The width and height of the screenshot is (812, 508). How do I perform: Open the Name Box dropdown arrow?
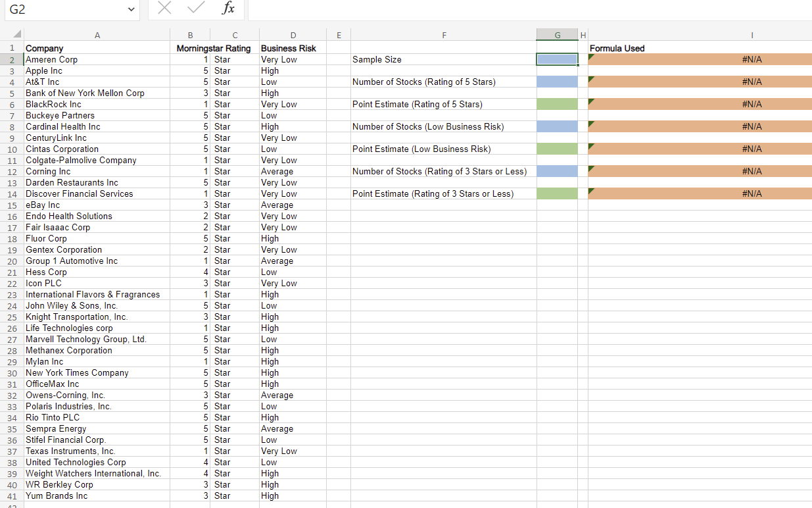(x=130, y=9)
